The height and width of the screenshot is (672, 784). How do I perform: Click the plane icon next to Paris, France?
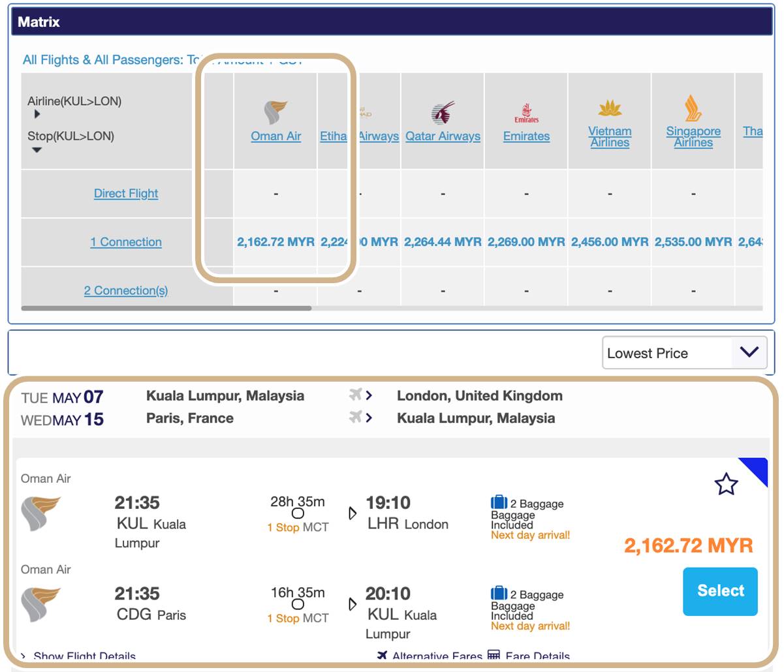[356, 417]
